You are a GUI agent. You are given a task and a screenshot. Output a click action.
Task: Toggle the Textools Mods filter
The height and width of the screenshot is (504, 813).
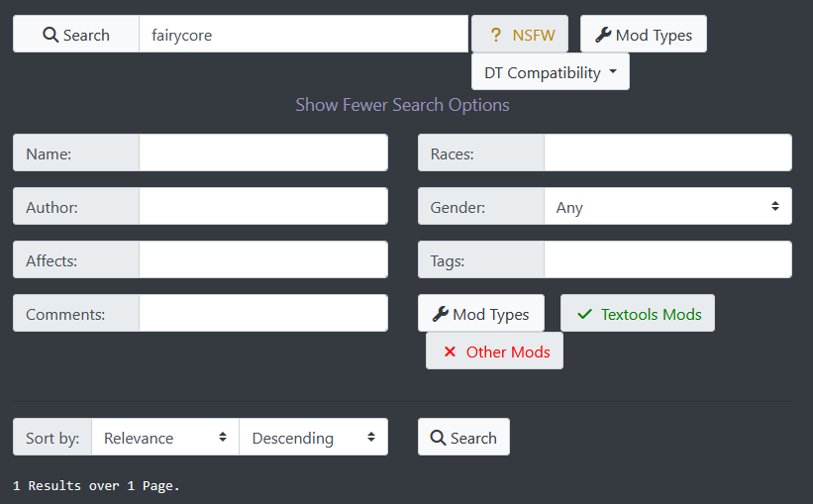pos(638,313)
